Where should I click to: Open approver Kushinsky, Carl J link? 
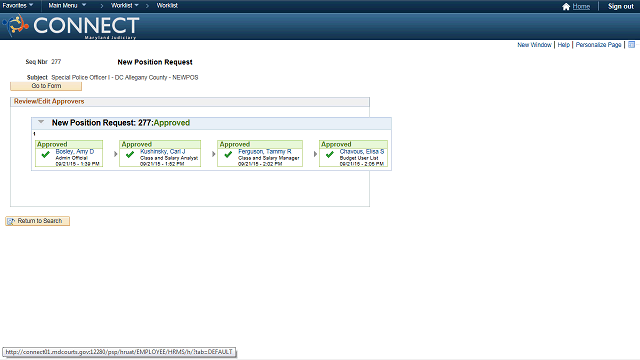[162, 151]
